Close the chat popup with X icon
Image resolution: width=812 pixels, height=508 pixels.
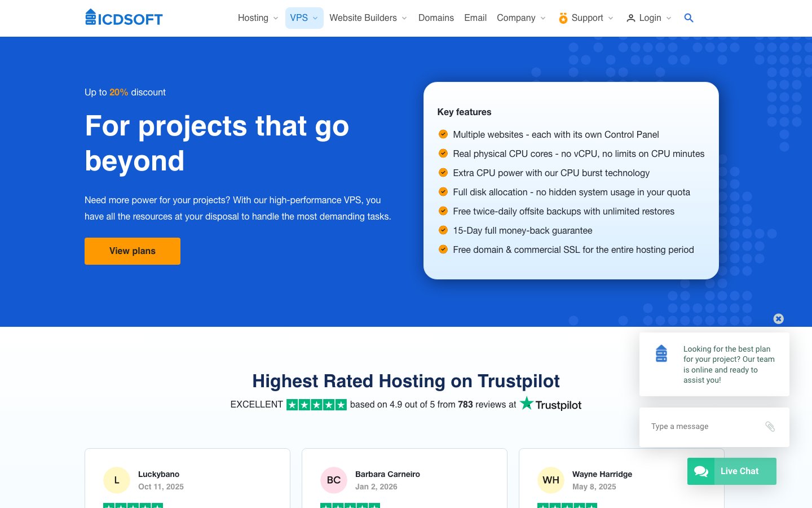click(x=778, y=319)
